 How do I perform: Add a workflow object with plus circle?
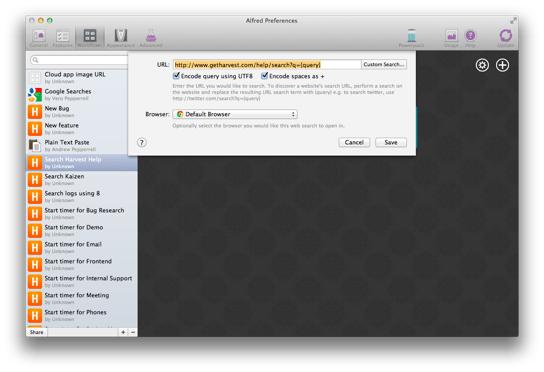point(502,65)
